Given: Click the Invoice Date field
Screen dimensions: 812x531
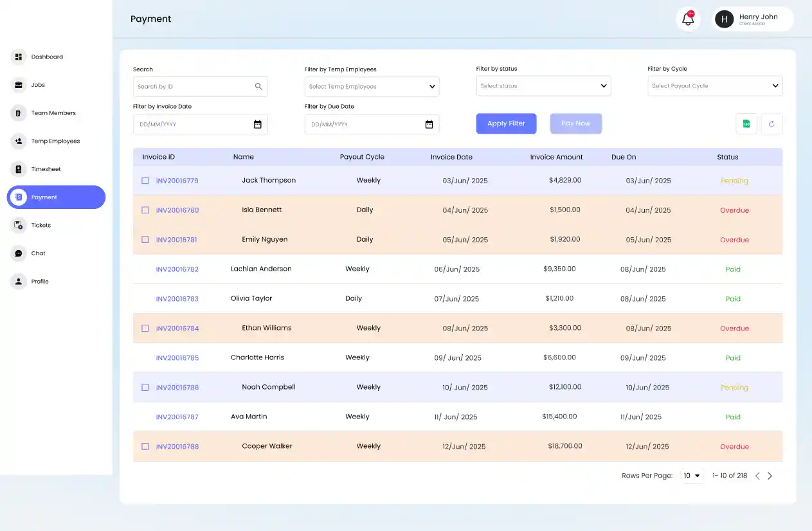Looking at the screenshot, I should [x=200, y=124].
